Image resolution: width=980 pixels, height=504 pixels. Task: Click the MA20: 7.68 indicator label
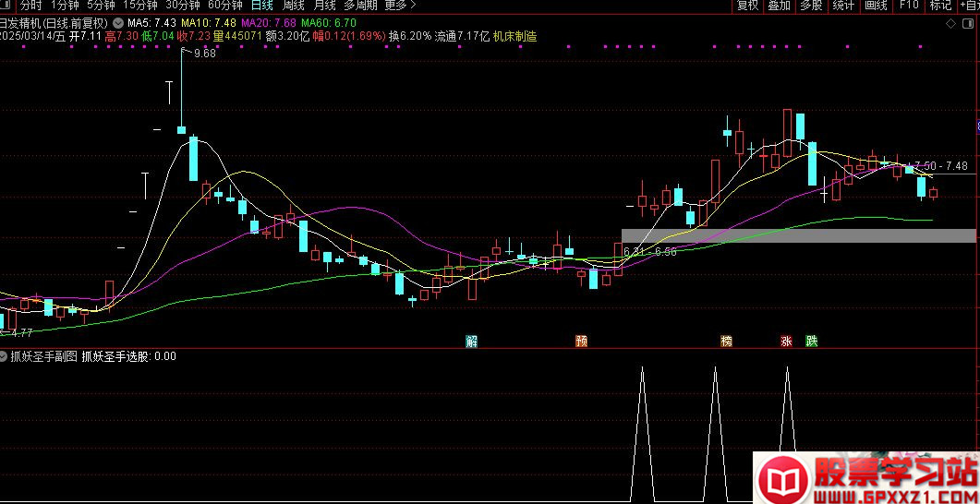pos(268,23)
